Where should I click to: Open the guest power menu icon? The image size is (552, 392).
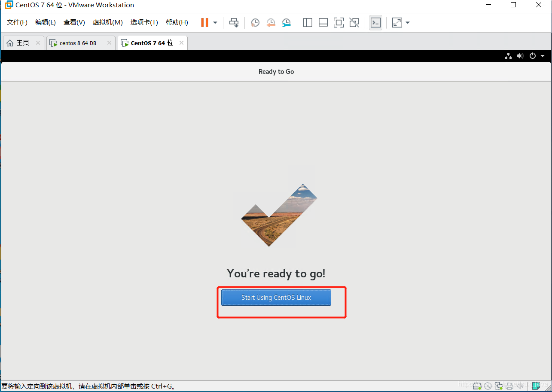(x=533, y=56)
